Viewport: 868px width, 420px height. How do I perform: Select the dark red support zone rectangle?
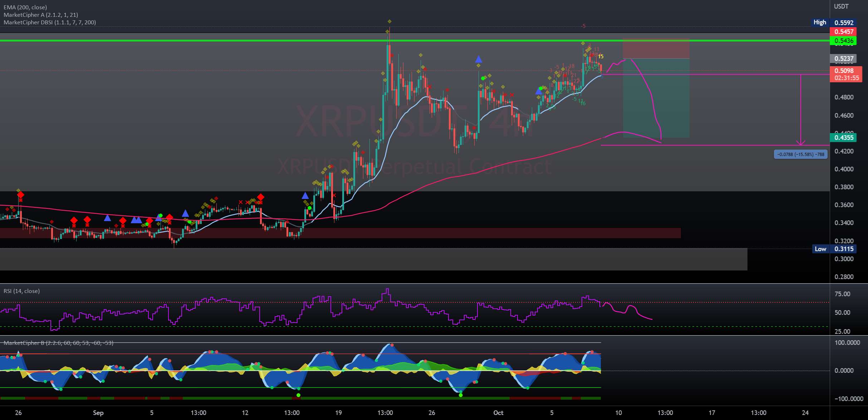[x=340, y=233]
